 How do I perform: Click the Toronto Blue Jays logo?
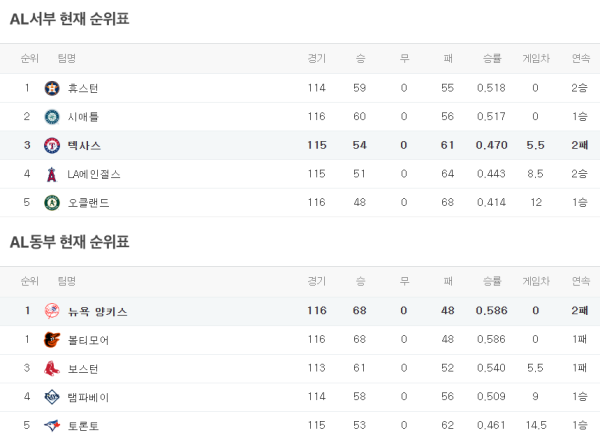(52, 426)
